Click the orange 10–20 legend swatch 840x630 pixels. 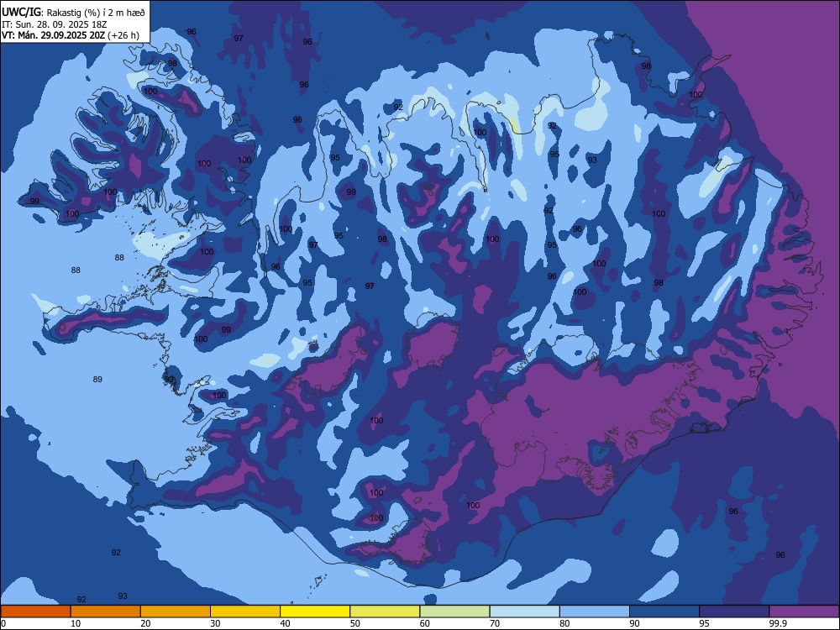tap(106, 612)
